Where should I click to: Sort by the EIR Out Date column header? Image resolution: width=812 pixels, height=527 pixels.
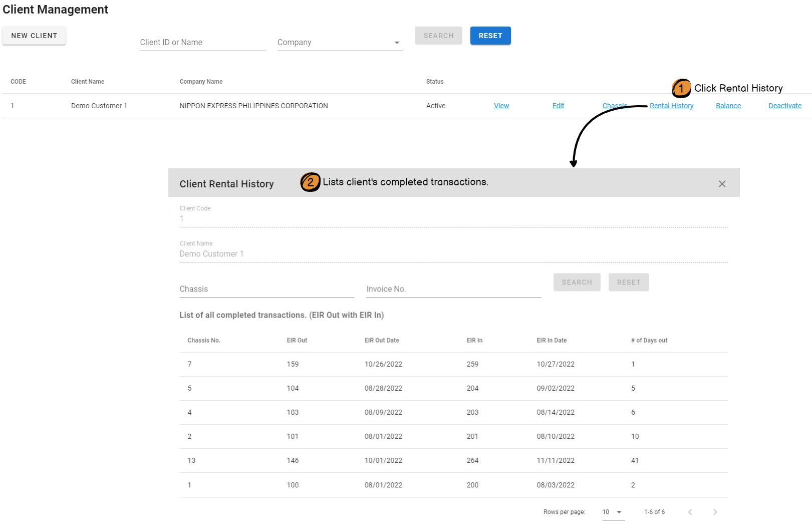382,340
